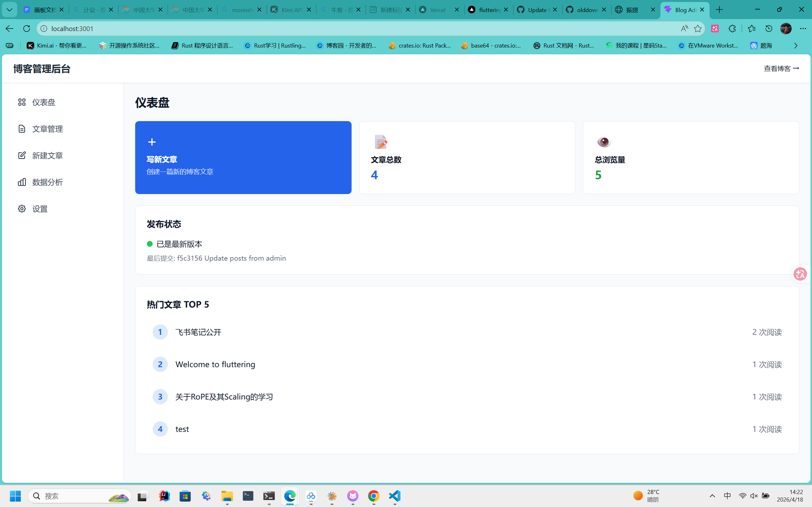Add this page to favorites star
Screen dimensions: 812x507
(x=697, y=29)
